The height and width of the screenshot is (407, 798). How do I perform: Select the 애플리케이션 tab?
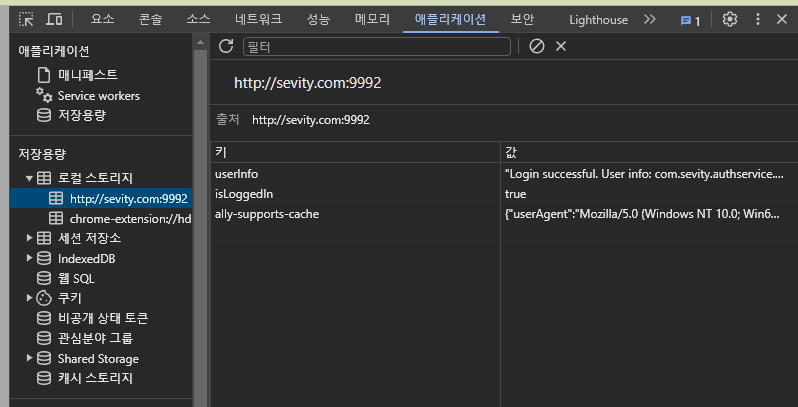pos(450,19)
